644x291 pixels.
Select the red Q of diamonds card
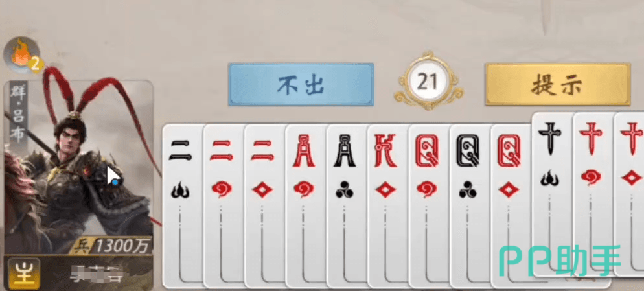511,205
